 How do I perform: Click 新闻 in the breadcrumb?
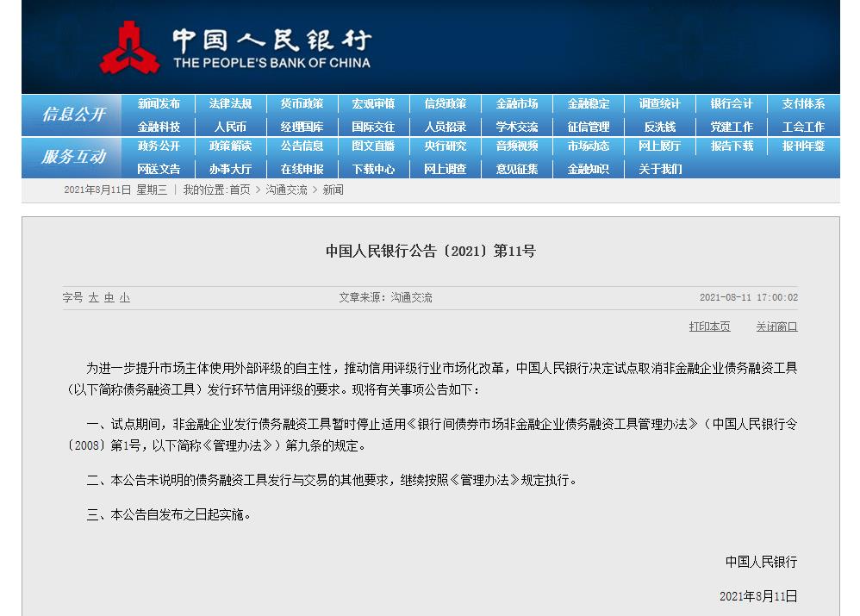point(333,190)
